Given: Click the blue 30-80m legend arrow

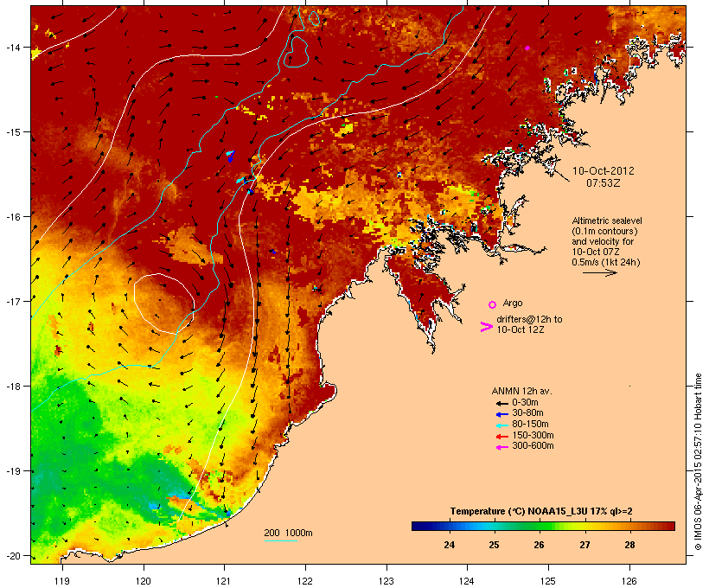Looking at the screenshot, I should (501, 414).
